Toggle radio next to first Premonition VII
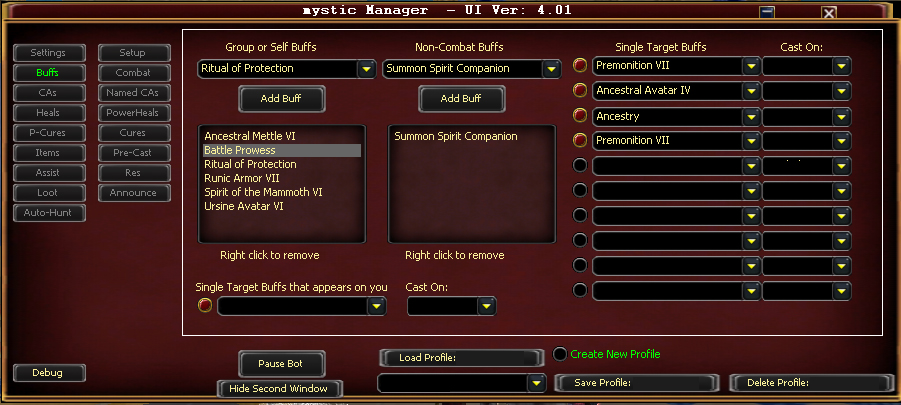This screenshot has width=901, height=405. click(x=580, y=65)
